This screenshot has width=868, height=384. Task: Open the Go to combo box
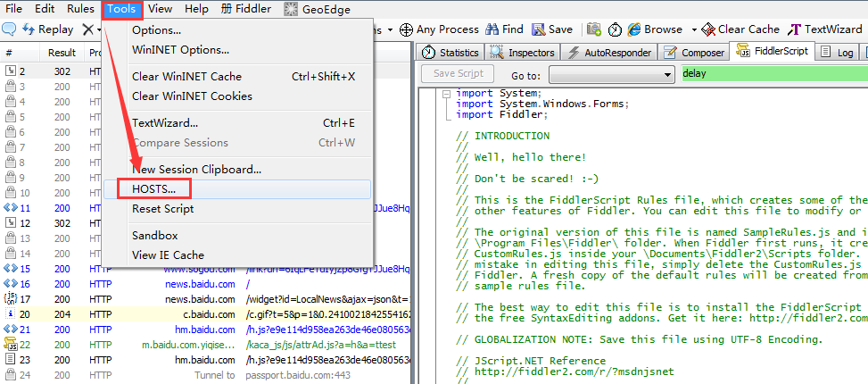click(612, 73)
